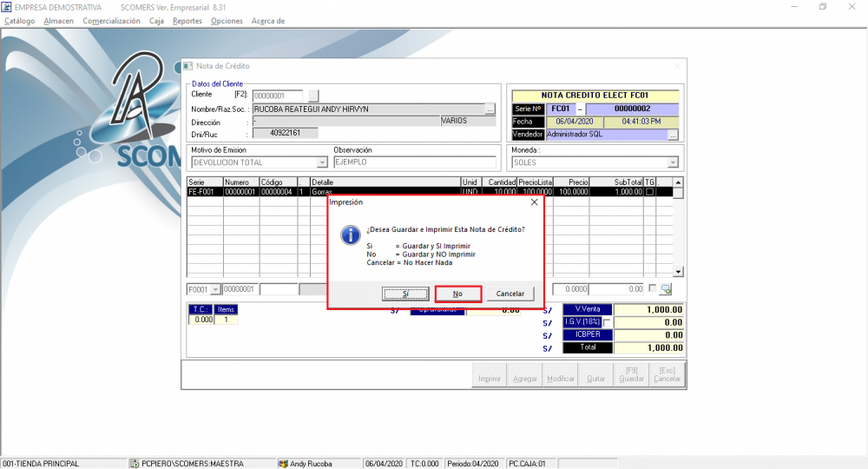This screenshot has height=469, width=868.
Task: Click the Quitar button
Action: tap(595, 375)
